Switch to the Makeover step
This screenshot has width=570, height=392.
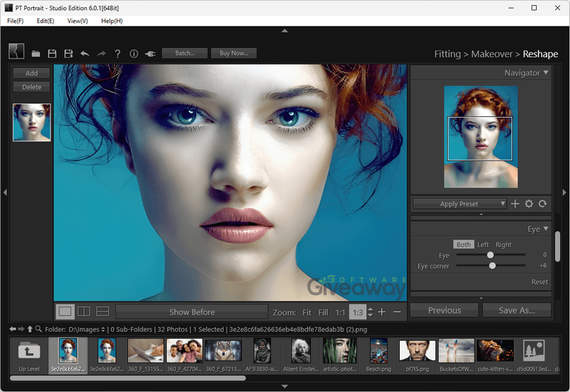pos(492,54)
